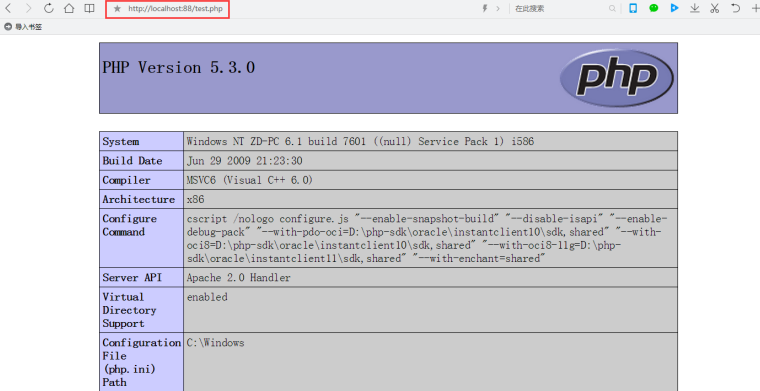
Task: Click the Server API label
Action: point(132,278)
